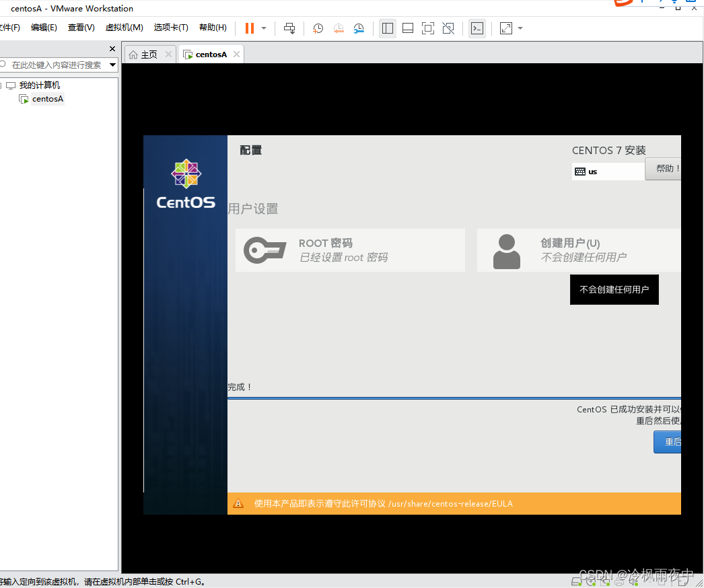Click the warning triangle in EULA bar
704x588 pixels.
point(238,504)
